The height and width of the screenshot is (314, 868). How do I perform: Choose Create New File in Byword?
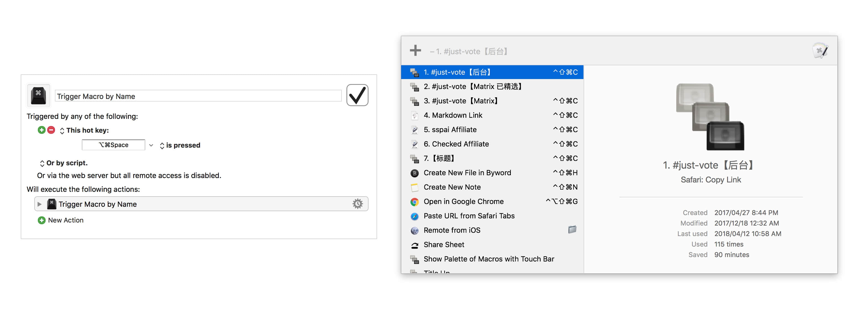[467, 173]
